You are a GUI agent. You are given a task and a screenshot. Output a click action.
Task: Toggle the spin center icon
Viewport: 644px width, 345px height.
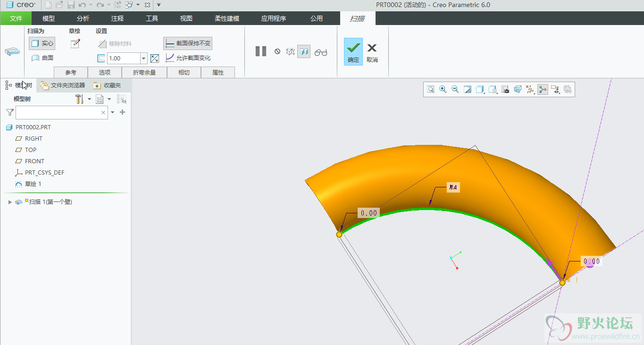pyautogui.click(x=543, y=89)
